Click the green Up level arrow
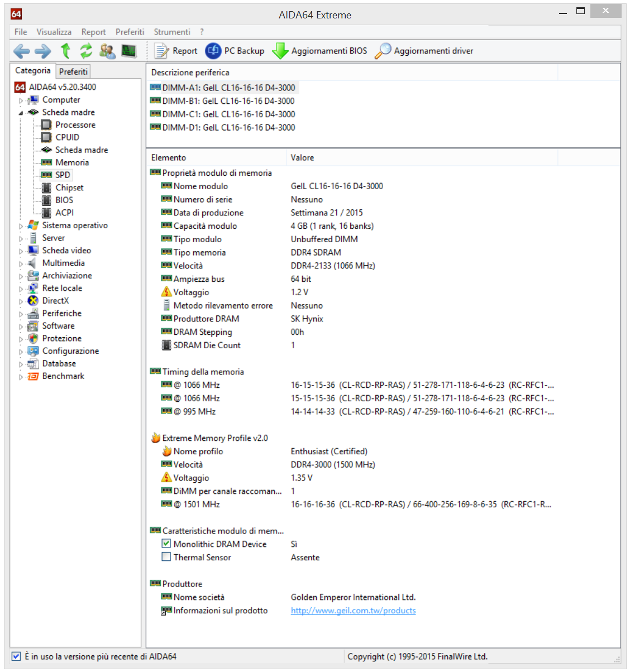The image size is (630, 672). point(65,51)
